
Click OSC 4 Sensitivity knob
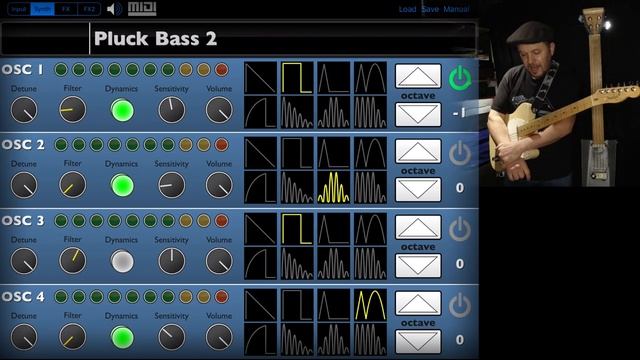(x=171, y=337)
